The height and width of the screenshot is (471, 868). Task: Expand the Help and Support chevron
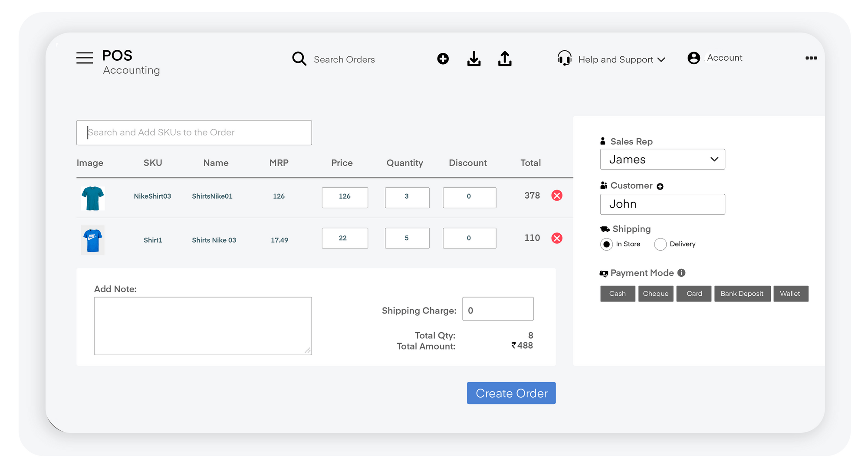[x=661, y=59]
